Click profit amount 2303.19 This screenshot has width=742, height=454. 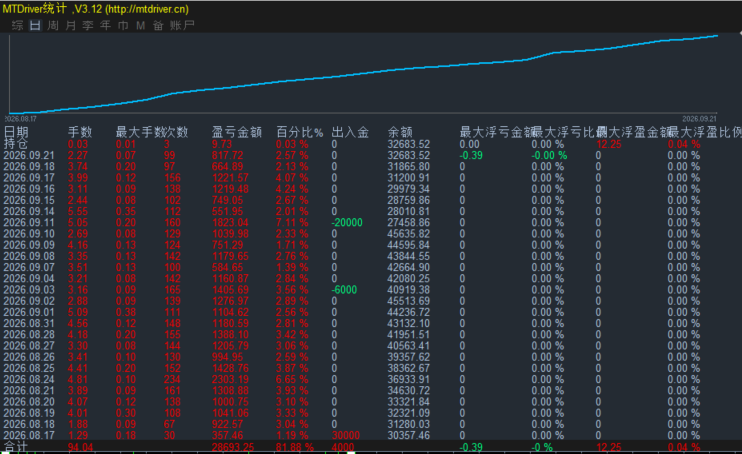tap(230, 379)
